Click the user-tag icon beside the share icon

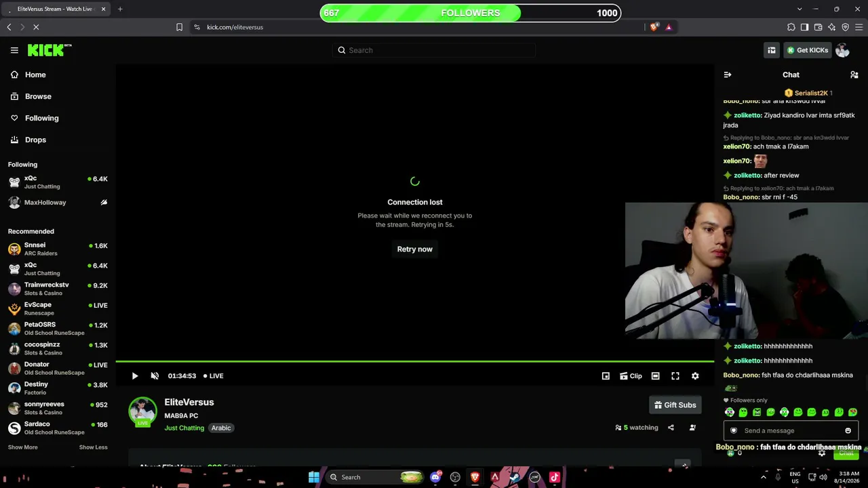click(x=692, y=428)
